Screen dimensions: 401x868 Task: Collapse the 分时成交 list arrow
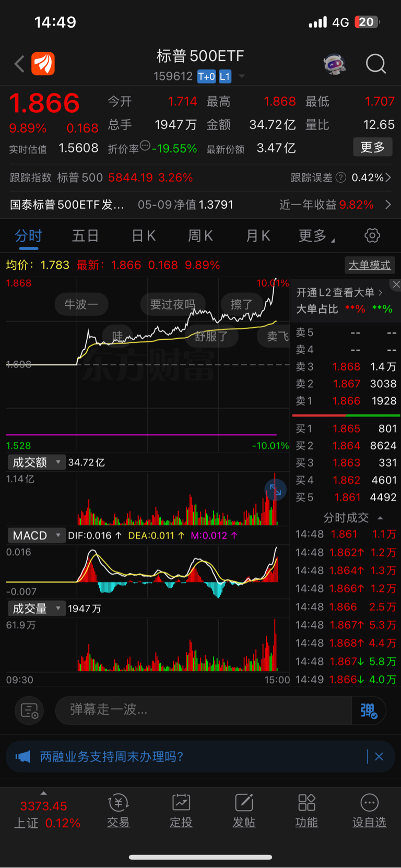pos(380,518)
